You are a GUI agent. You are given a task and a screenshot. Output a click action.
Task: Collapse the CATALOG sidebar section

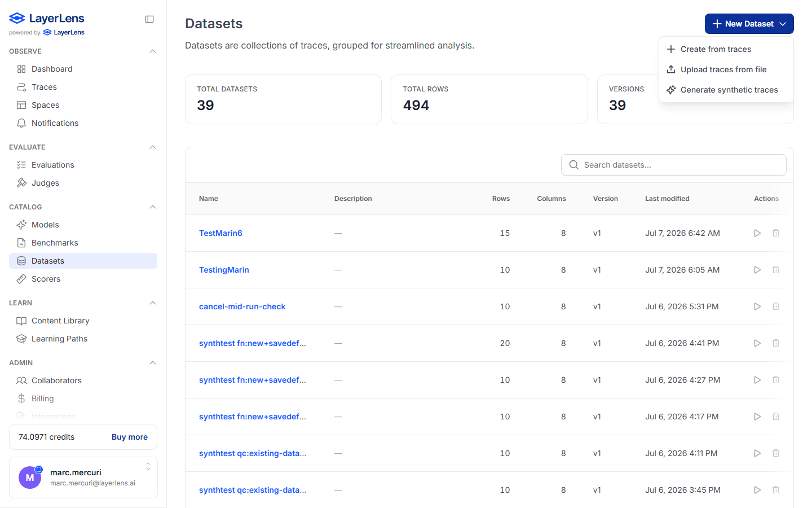[x=152, y=207]
